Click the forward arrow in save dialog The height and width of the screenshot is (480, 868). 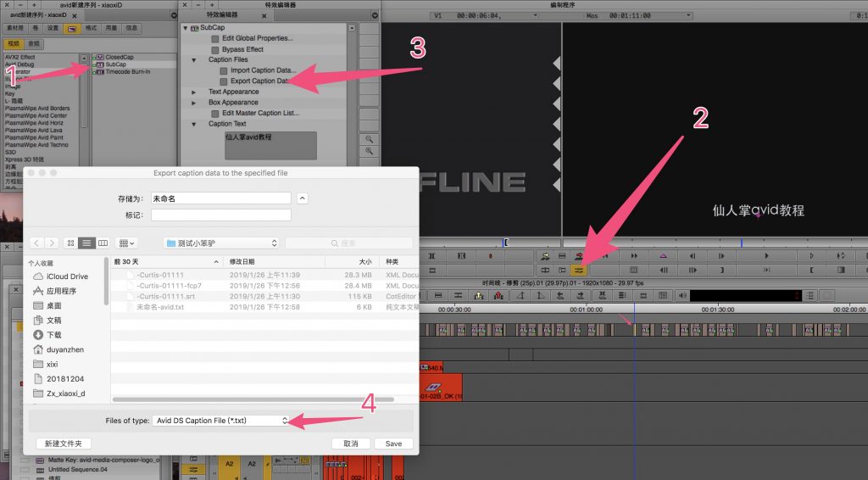(x=52, y=243)
